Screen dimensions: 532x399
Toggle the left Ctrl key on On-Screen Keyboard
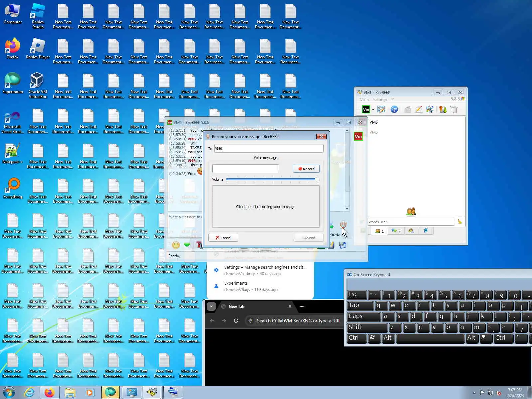[357, 338]
